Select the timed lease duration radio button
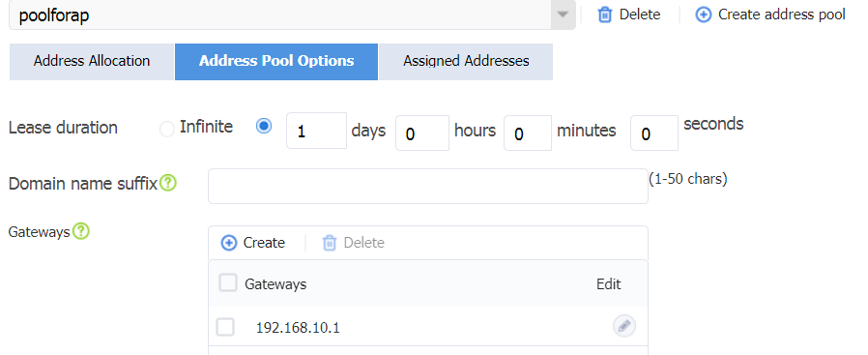This screenshot has height=355, width=868. click(264, 127)
